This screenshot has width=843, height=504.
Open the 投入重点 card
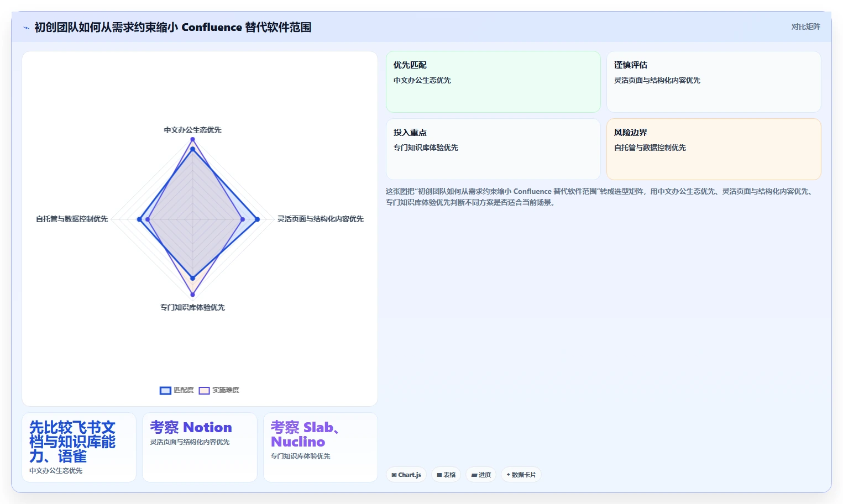pos(493,149)
